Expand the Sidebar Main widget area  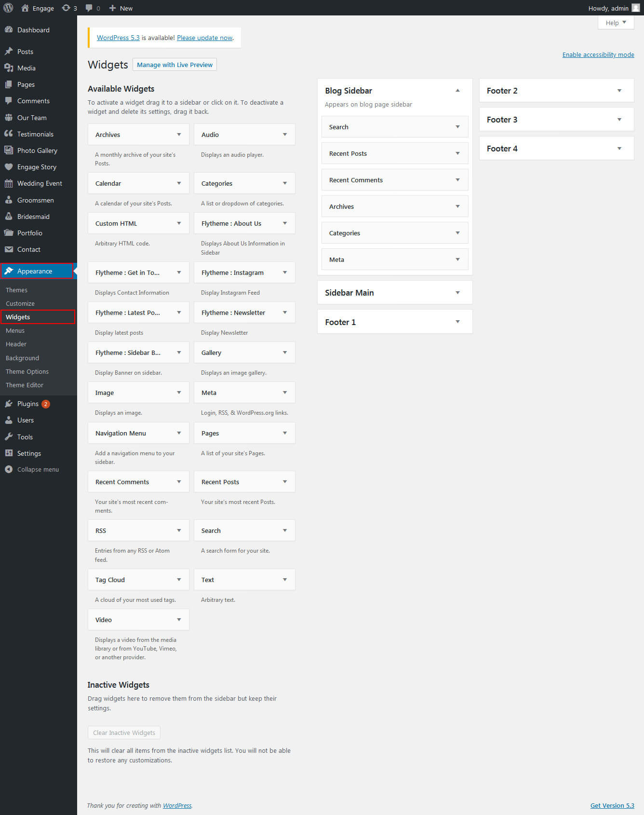click(457, 292)
